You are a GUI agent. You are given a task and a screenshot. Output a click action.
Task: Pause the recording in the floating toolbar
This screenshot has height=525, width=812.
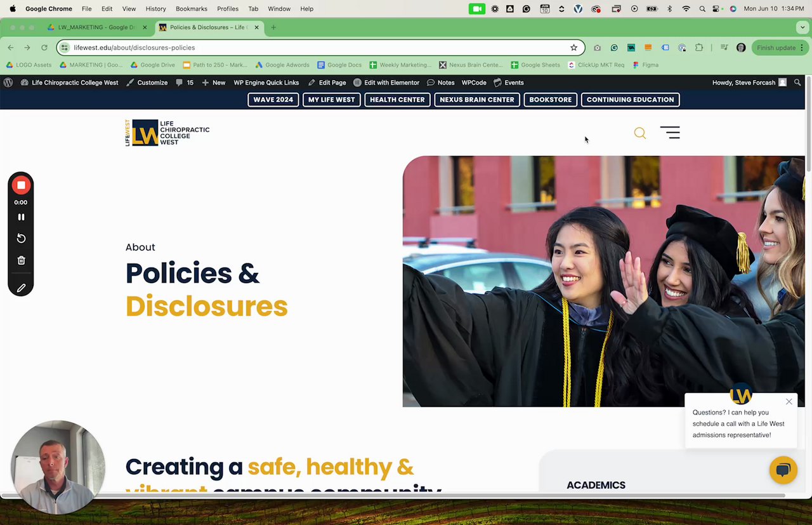pos(21,216)
